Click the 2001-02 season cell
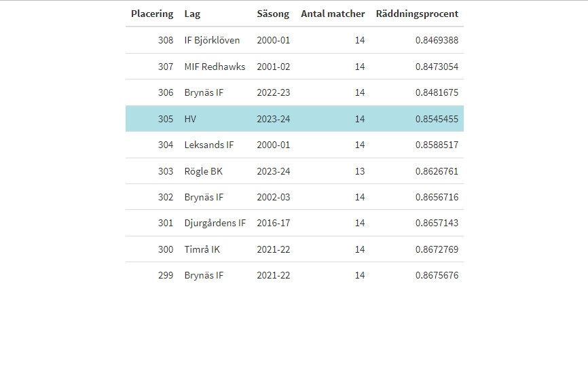Image resolution: width=588 pixels, height=375 pixels. [x=273, y=67]
